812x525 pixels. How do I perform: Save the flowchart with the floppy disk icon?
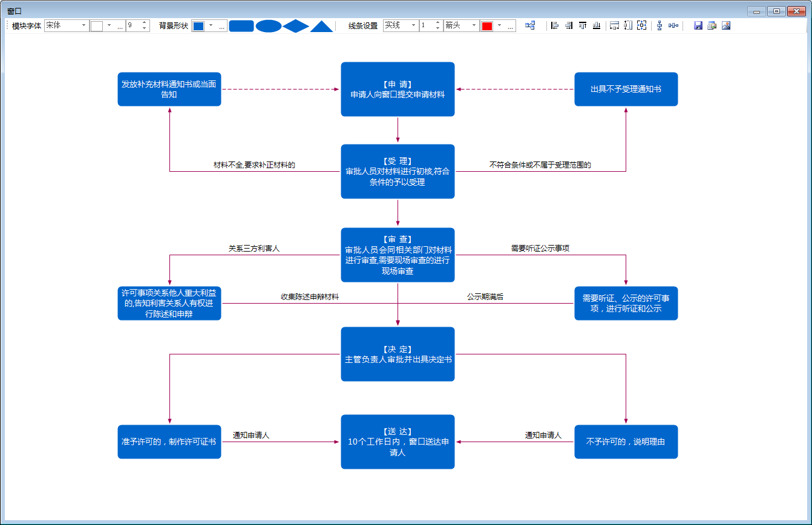[x=698, y=25]
